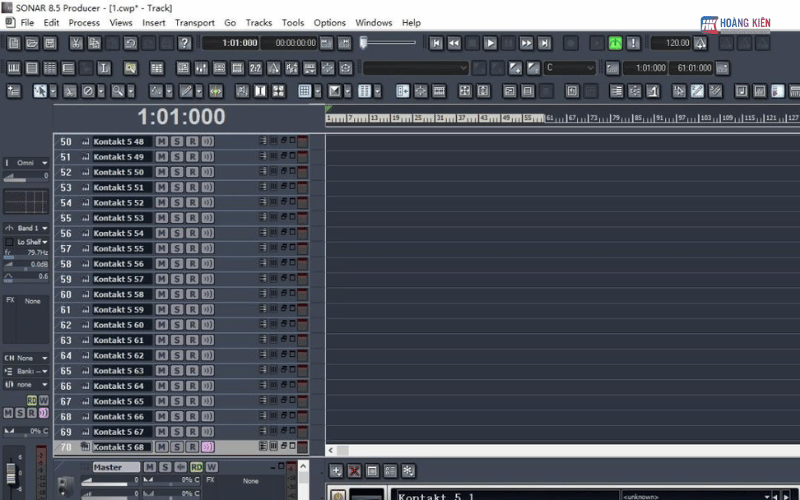Return to start of project
Screen dimensions: 800x500
(436, 43)
